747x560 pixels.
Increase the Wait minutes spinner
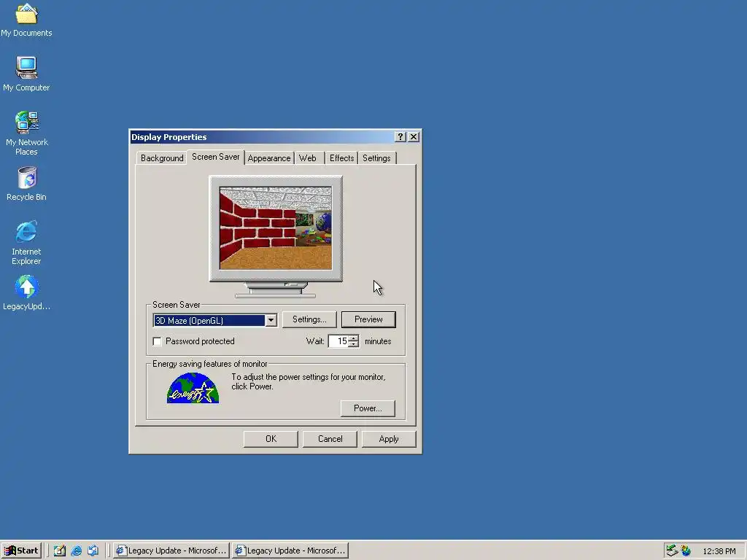[353, 338]
